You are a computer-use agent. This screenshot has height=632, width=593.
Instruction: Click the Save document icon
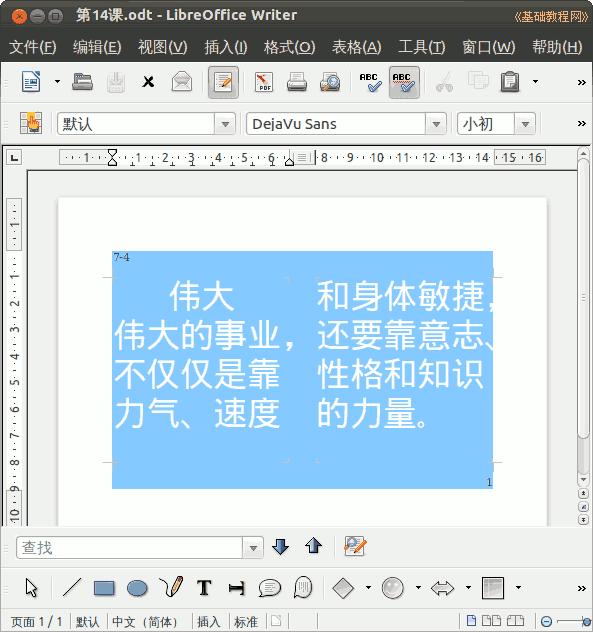[x=116, y=82]
